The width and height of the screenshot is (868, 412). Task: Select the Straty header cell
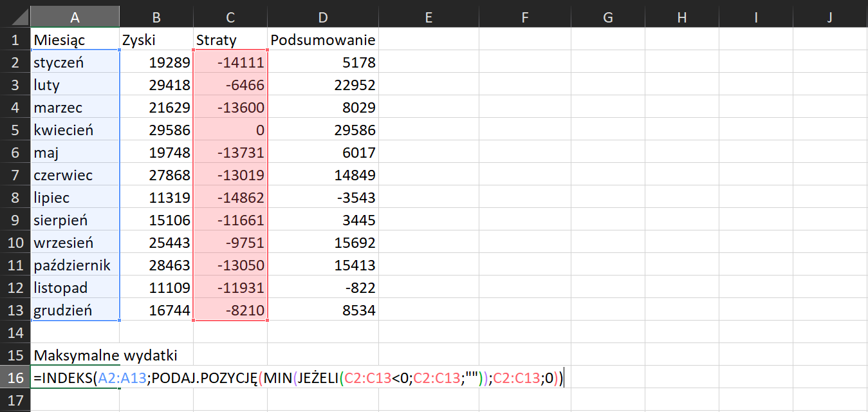pos(230,39)
